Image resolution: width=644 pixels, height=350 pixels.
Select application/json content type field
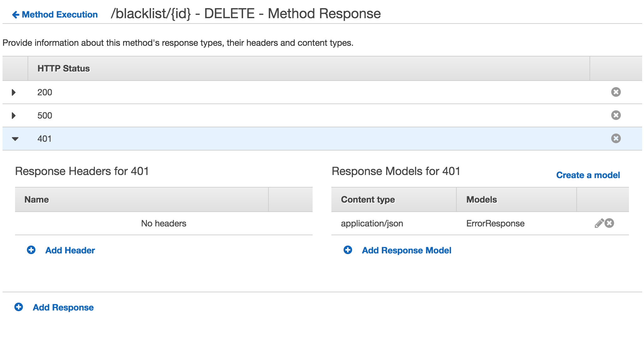371,223
